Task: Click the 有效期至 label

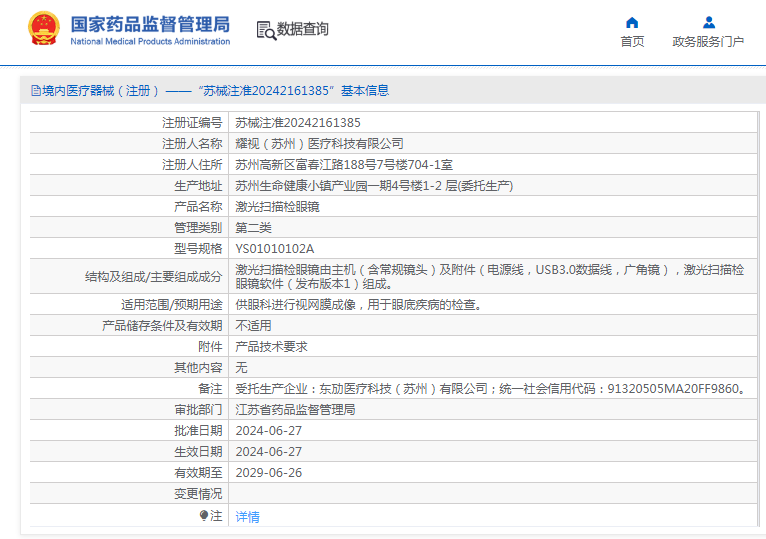Action: [198, 473]
